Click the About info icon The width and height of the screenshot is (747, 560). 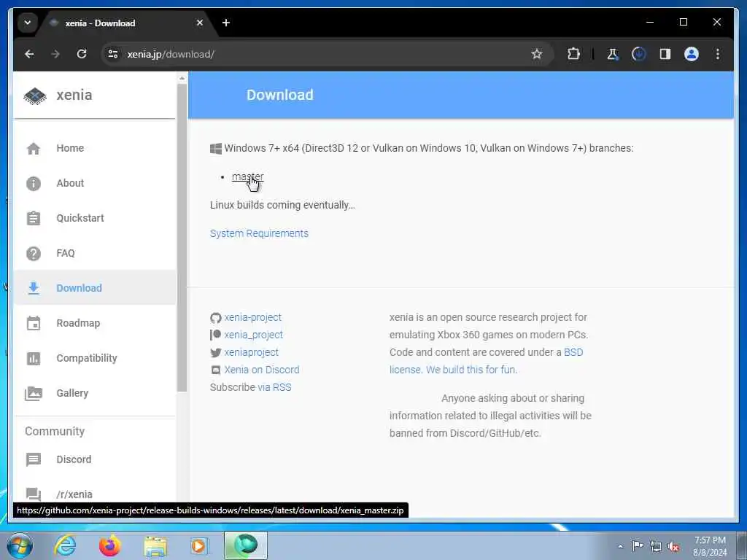click(x=34, y=183)
